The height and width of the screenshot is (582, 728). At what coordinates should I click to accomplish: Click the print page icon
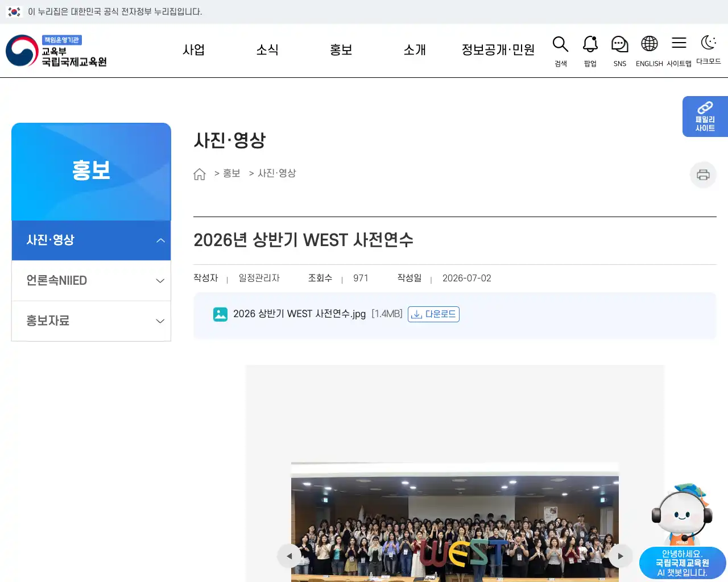pyautogui.click(x=704, y=174)
